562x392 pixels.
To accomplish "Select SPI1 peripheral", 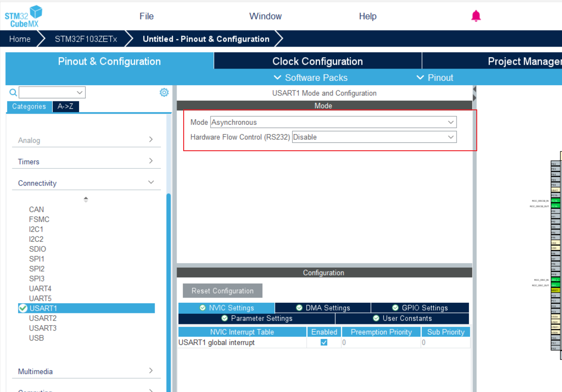I will tap(36, 259).
